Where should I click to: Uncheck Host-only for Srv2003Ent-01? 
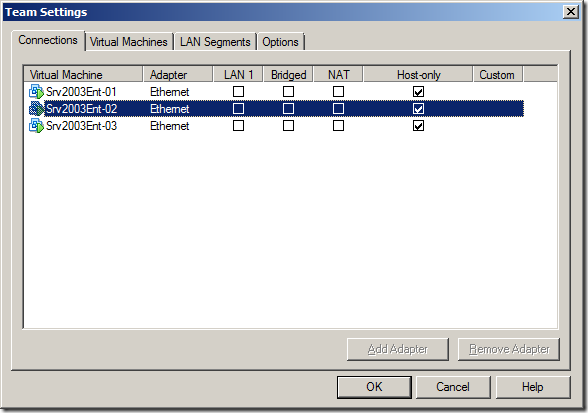coord(418,92)
